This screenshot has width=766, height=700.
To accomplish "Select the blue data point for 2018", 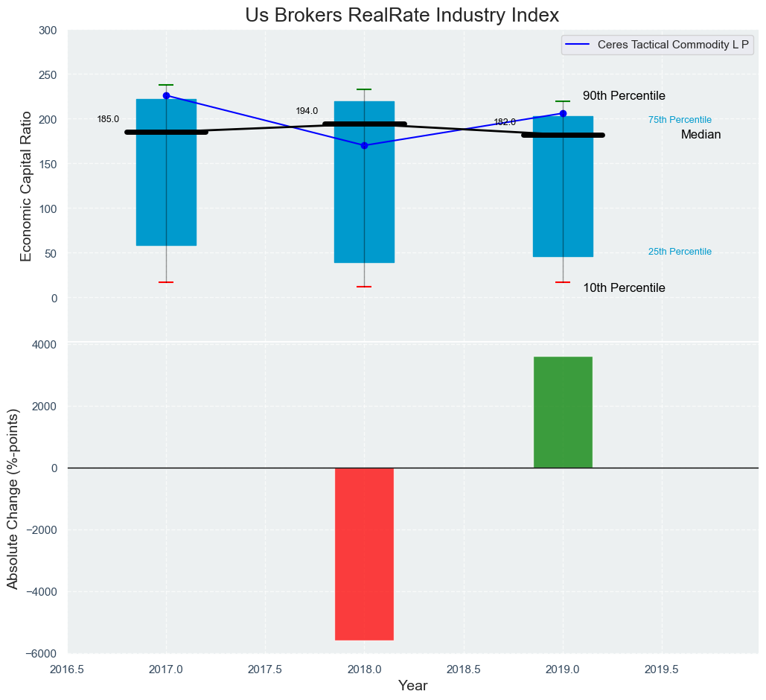I will (x=364, y=145).
